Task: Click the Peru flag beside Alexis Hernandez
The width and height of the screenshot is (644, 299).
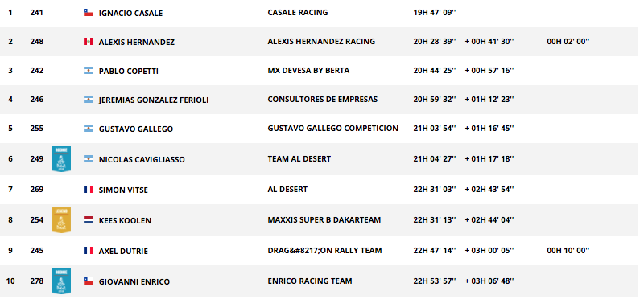Action: [x=89, y=42]
